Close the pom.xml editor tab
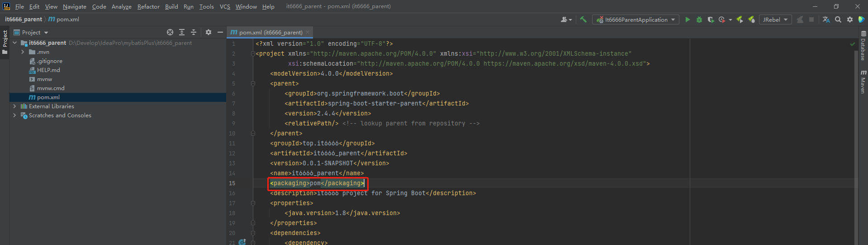Image resolution: width=868 pixels, height=245 pixels. [x=308, y=32]
